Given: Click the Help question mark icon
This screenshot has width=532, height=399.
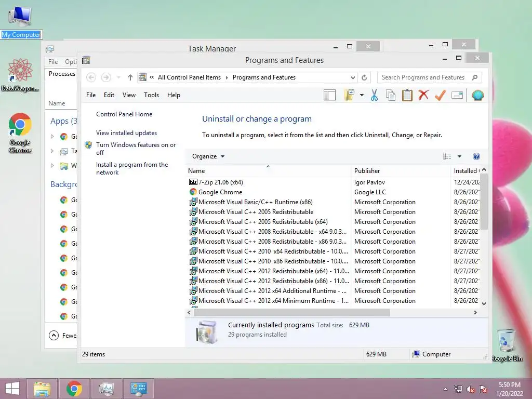Looking at the screenshot, I should 476,156.
